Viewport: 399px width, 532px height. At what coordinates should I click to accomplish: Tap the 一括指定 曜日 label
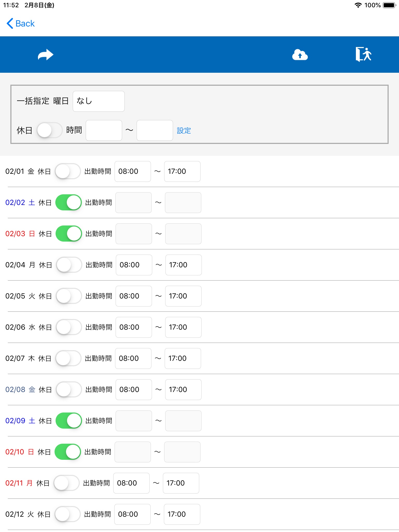[x=43, y=101]
